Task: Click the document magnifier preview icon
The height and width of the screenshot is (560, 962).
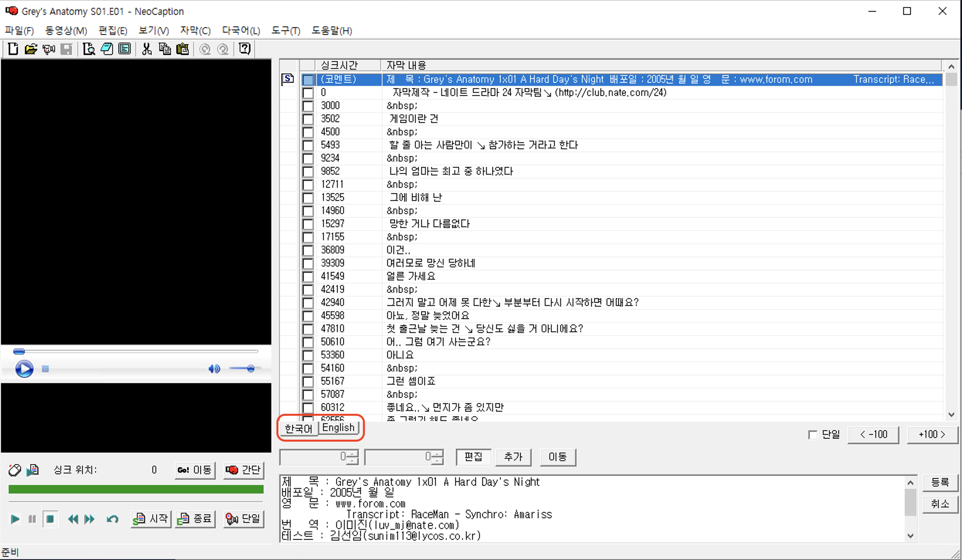Action: coord(89,49)
